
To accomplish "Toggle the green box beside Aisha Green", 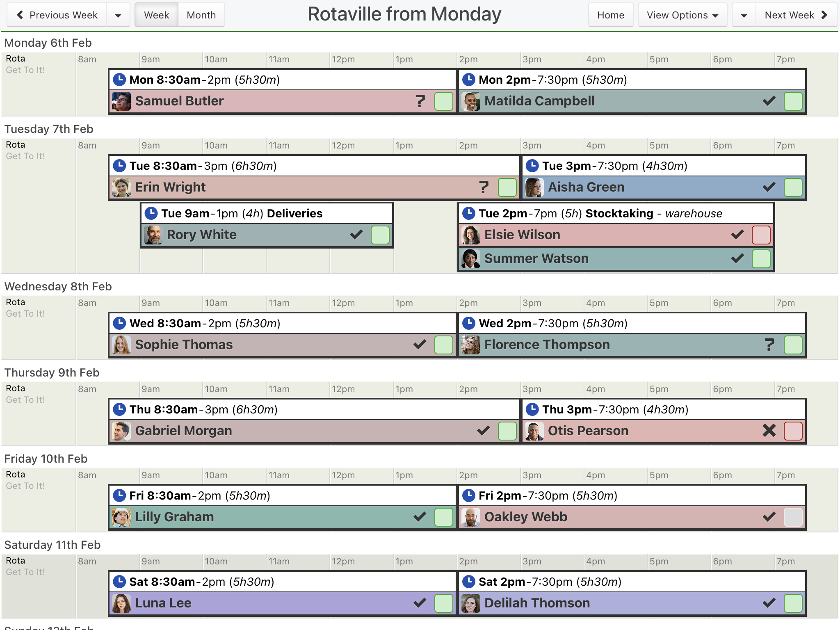I will coord(793,187).
